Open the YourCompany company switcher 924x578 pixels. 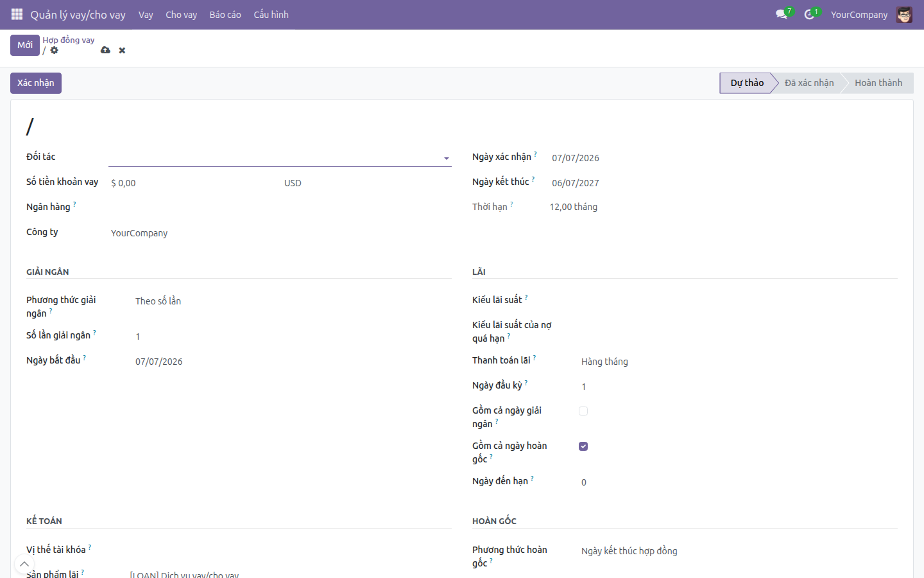[x=859, y=15]
